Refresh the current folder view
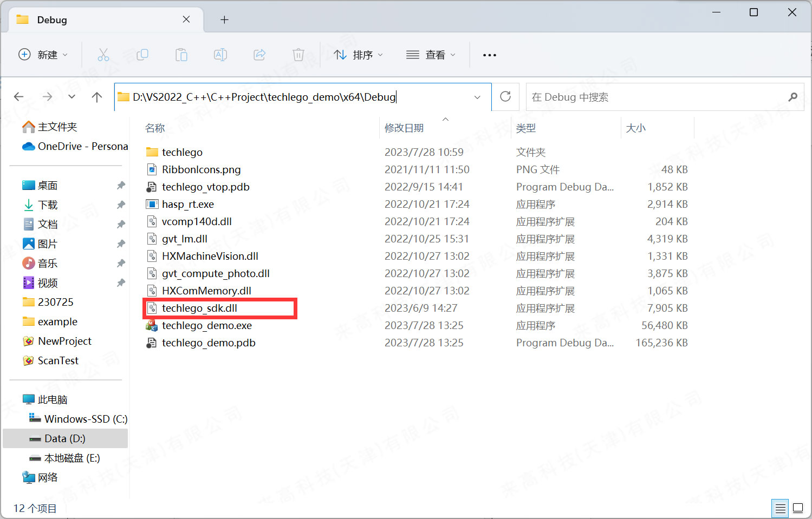This screenshot has width=812, height=519. tap(505, 97)
